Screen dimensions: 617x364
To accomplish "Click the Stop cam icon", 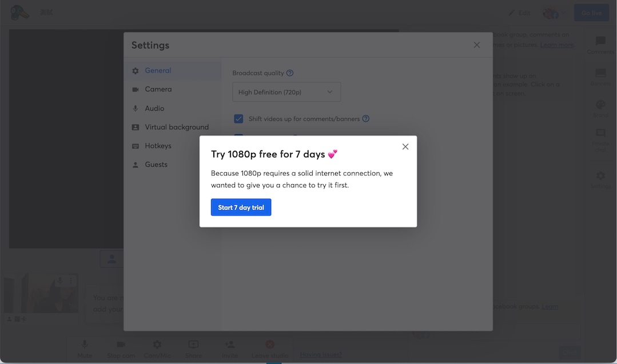I will [x=121, y=345].
